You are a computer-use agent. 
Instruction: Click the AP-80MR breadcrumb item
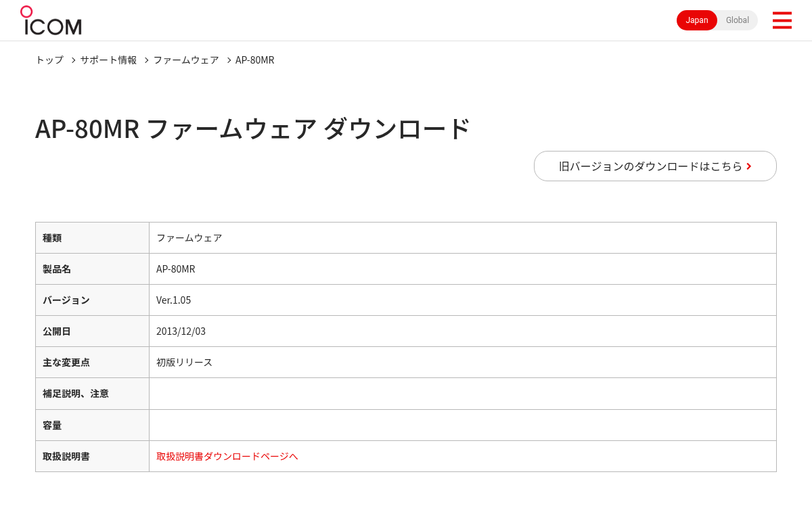pyautogui.click(x=255, y=60)
